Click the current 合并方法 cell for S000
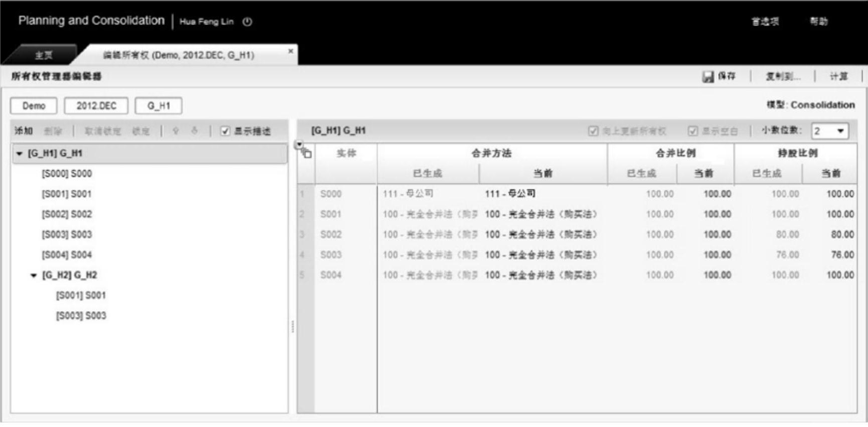Viewport: 868px width, 427px height. [x=543, y=194]
